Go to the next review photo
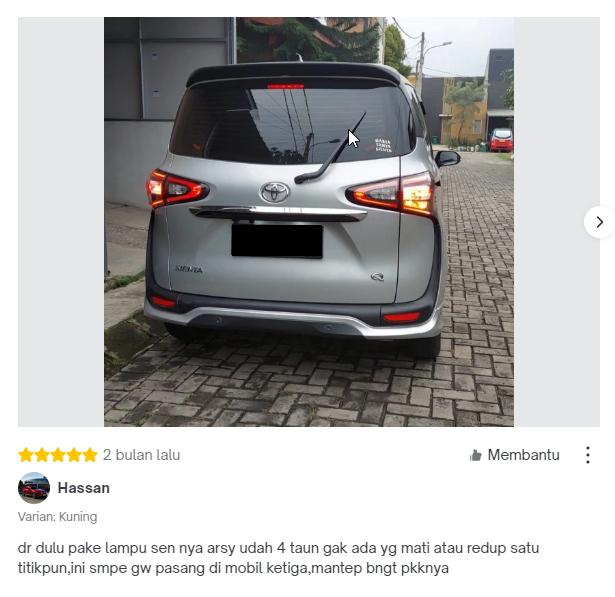This screenshot has height=597, width=615. (x=599, y=222)
